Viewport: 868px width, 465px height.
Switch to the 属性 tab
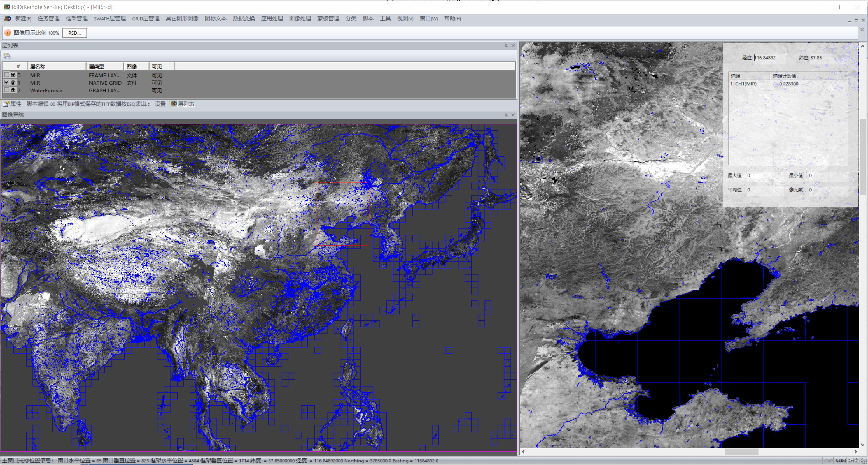[13, 104]
